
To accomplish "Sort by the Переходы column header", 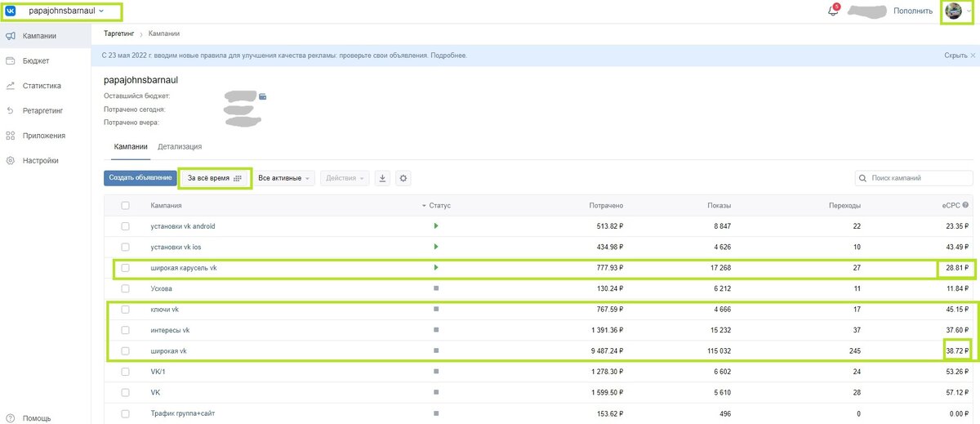I will [844, 205].
